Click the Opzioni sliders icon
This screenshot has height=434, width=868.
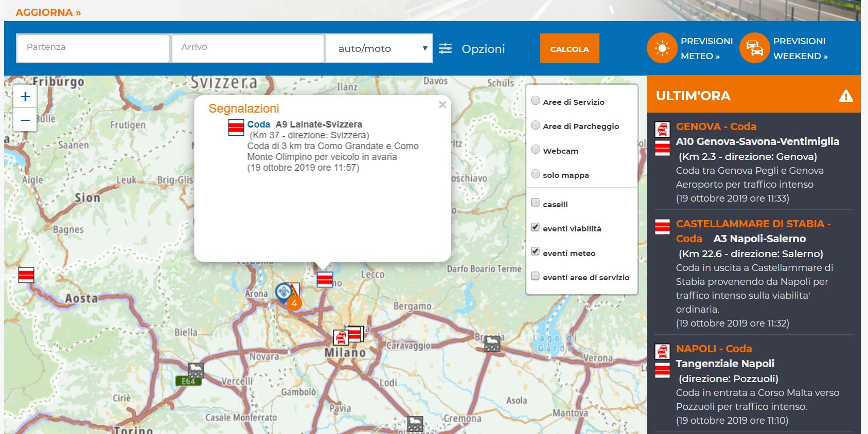[x=446, y=48]
